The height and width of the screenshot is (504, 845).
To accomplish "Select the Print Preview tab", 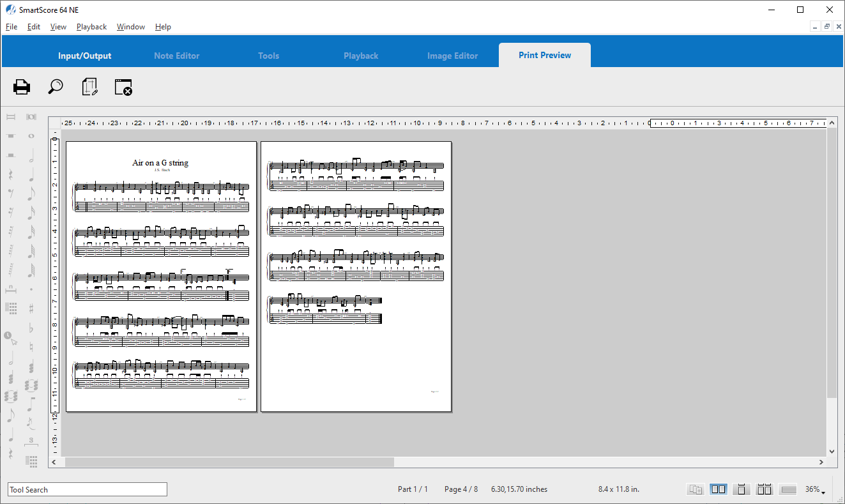I will click(545, 55).
